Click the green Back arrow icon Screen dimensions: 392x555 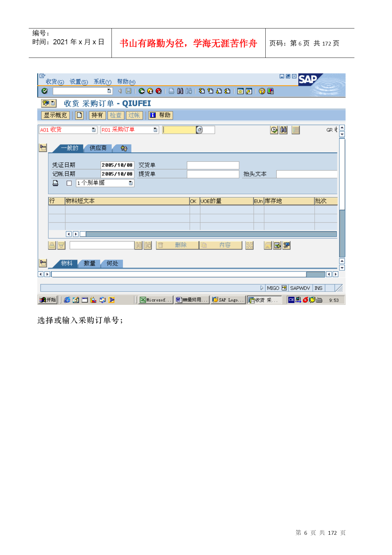(142, 91)
